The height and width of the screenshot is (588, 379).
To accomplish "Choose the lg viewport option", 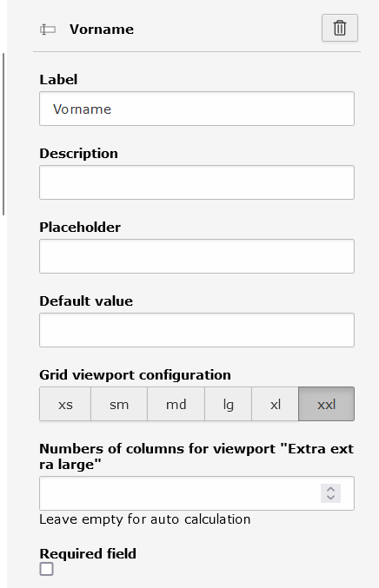I will (x=228, y=404).
